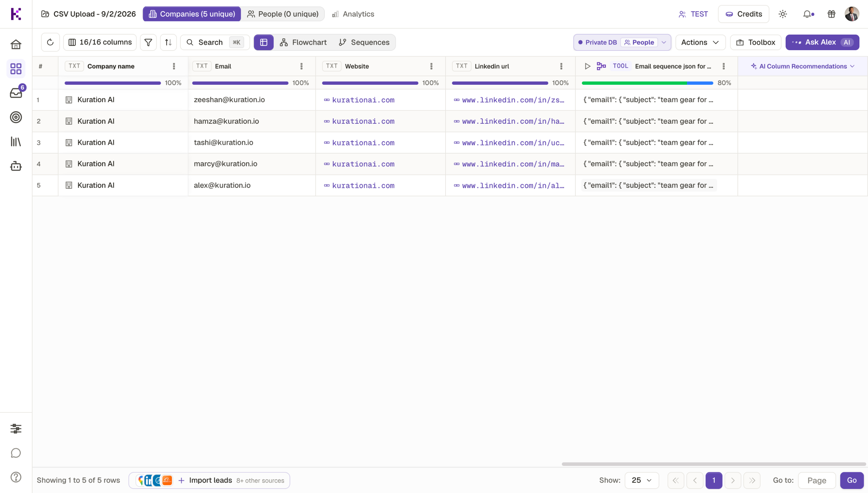Switch to table grid view
The image size is (868, 493).
263,42
